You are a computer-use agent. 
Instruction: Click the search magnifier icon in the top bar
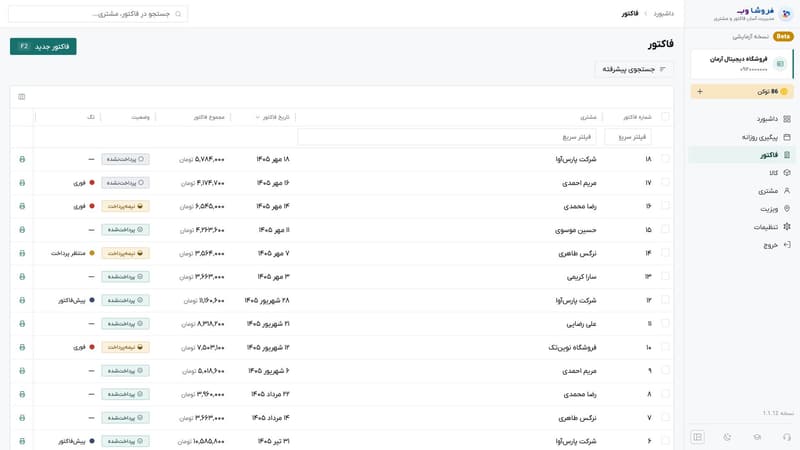tap(178, 14)
